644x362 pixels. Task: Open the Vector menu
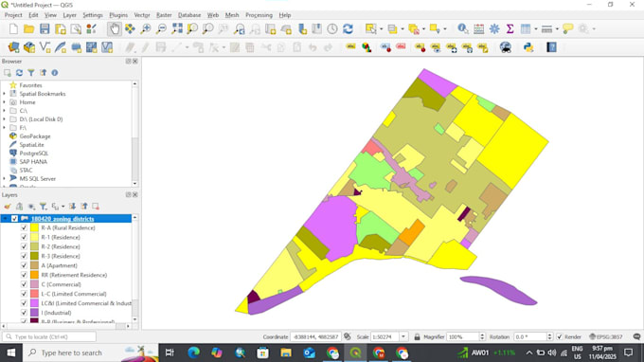point(142,15)
